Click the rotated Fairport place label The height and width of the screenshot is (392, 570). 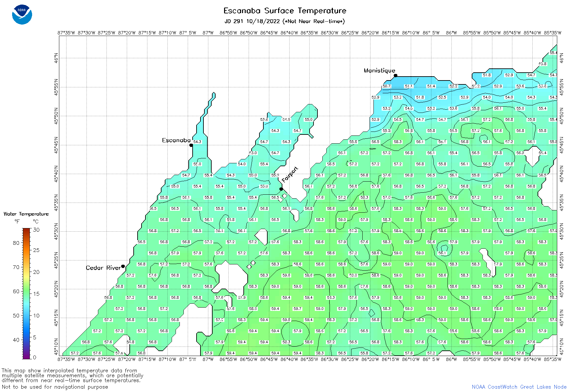290,174
